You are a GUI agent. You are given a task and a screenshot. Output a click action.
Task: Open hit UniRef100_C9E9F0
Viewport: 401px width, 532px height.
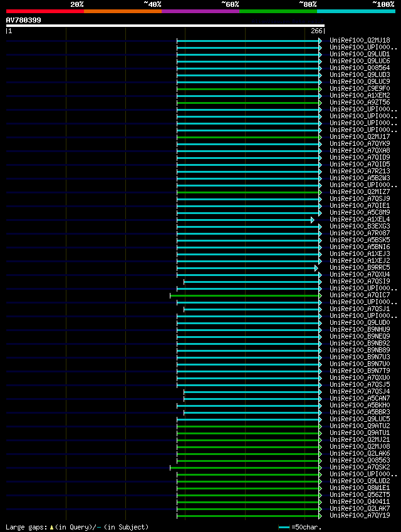pos(360,88)
